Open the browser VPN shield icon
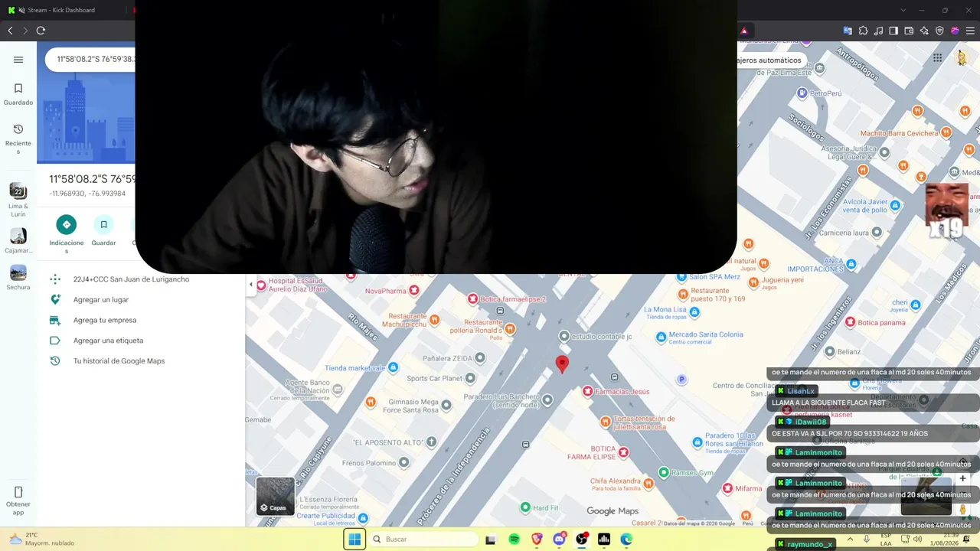This screenshot has height=551, width=980. coord(939,31)
